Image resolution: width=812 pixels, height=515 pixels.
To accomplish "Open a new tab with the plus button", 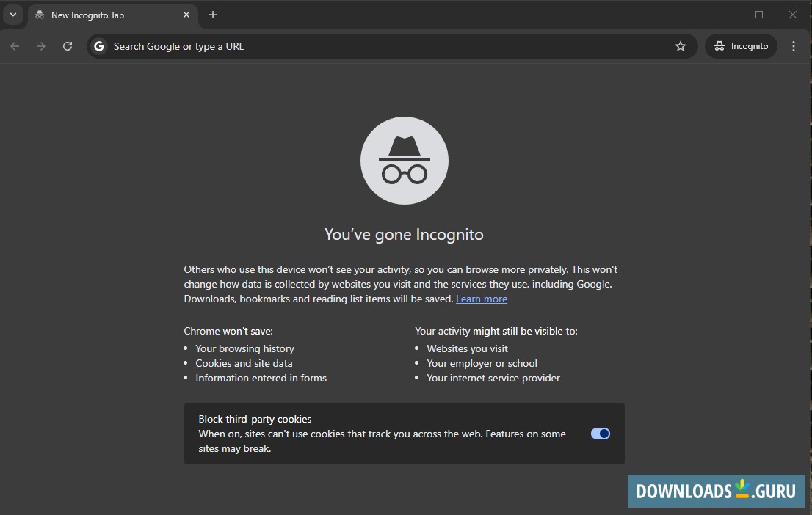I will coord(212,15).
